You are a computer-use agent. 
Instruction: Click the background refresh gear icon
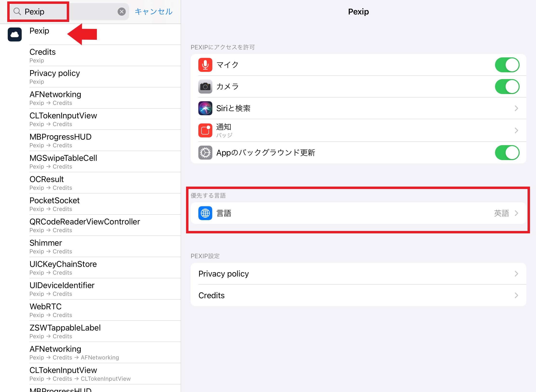coord(205,153)
